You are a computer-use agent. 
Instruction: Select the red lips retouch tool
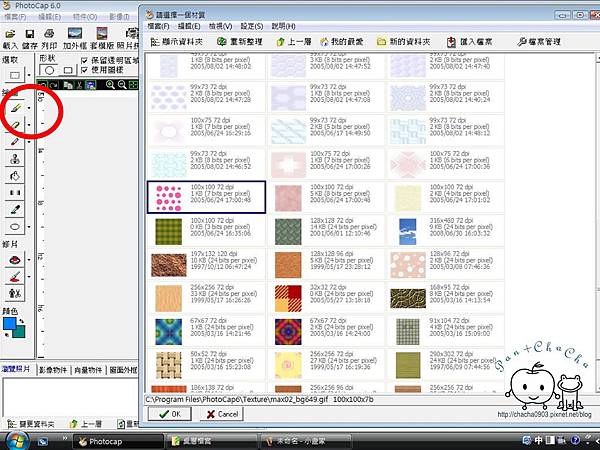(15, 260)
